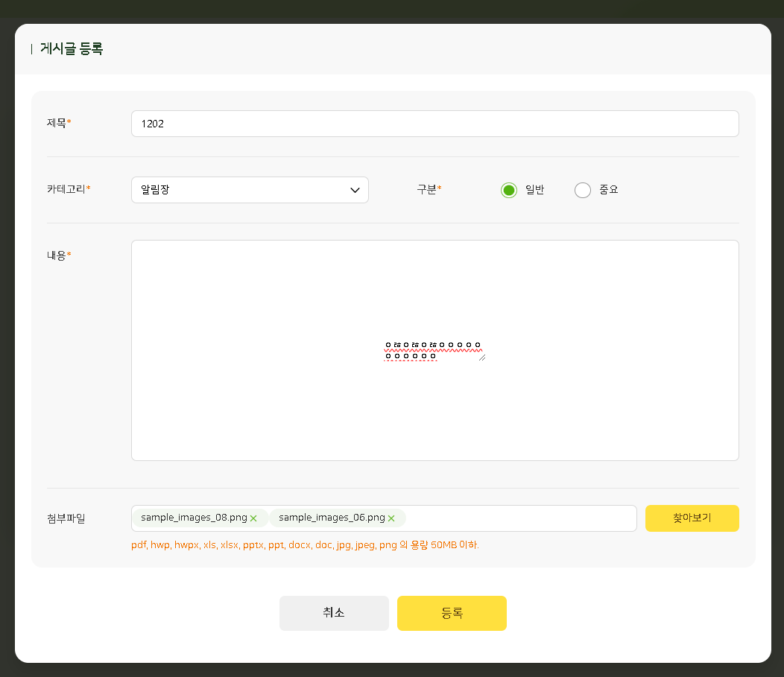Remove the sample_images_06.png attachment
This screenshot has width=784, height=677.
pyautogui.click(x=391, y=518)
